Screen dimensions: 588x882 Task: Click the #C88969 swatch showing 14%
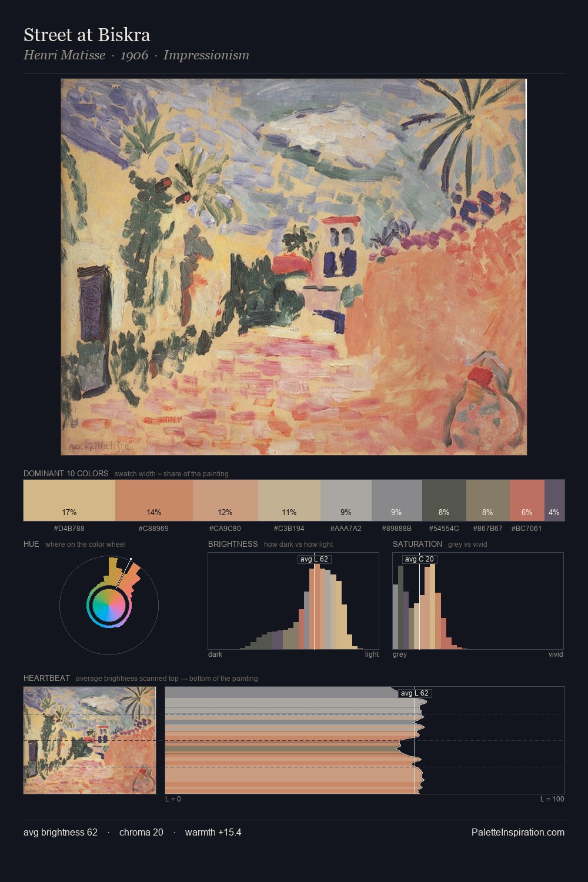(x=154, y=500)
